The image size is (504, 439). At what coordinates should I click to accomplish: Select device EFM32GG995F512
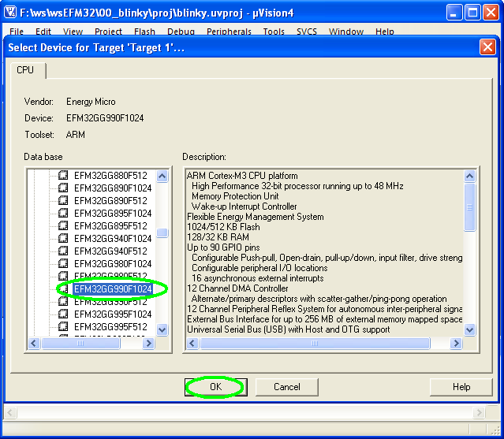(x=110, y=327)
